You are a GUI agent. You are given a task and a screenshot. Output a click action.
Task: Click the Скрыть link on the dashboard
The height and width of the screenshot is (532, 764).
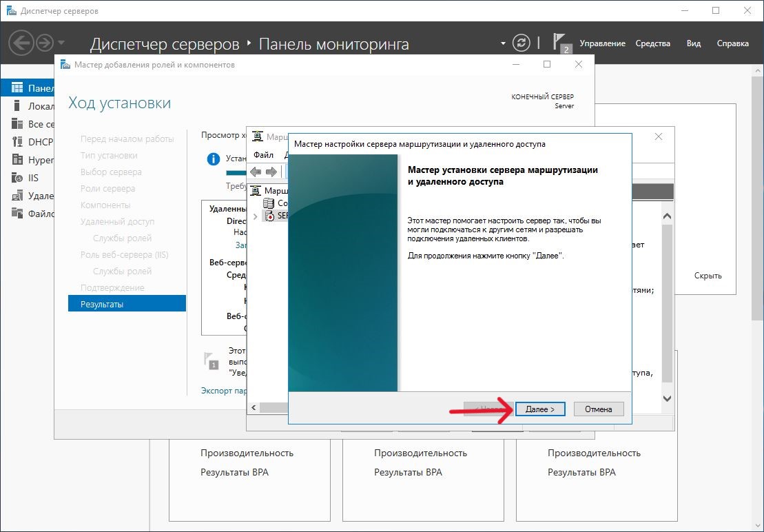click(x=708, y=276)
